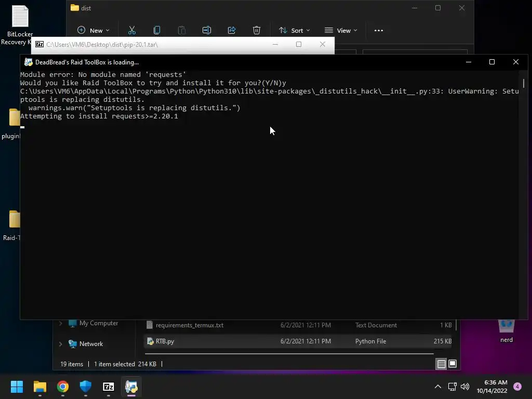Click the RTB.py 'Python File' type cell
Image resolution: width=532 pixels, height=399 pixels.
pos(370,341)
